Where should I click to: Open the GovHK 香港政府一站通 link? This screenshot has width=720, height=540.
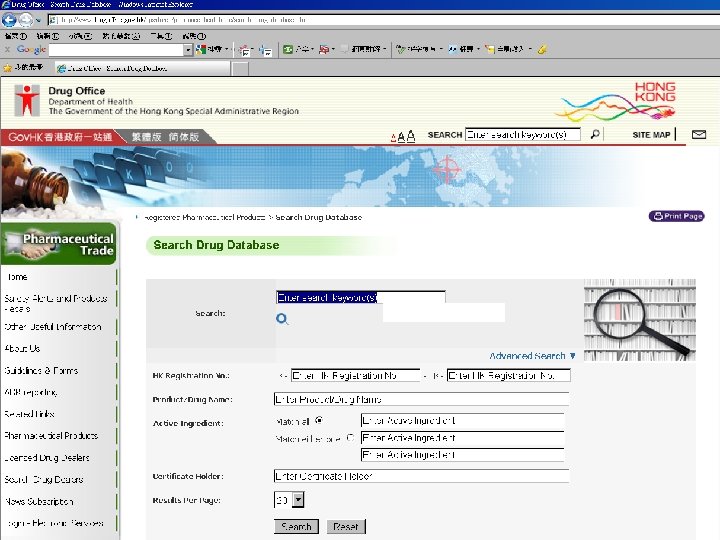click(x=61, y=137)
